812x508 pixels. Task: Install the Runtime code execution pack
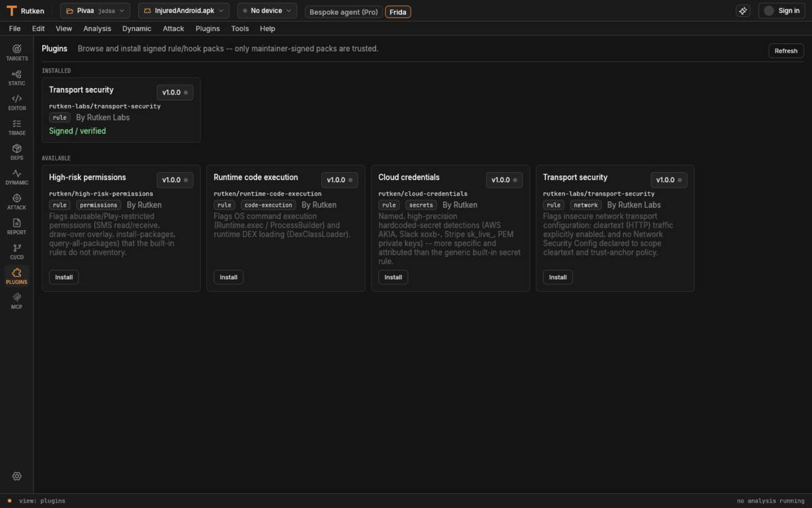(x=229, y=277)
